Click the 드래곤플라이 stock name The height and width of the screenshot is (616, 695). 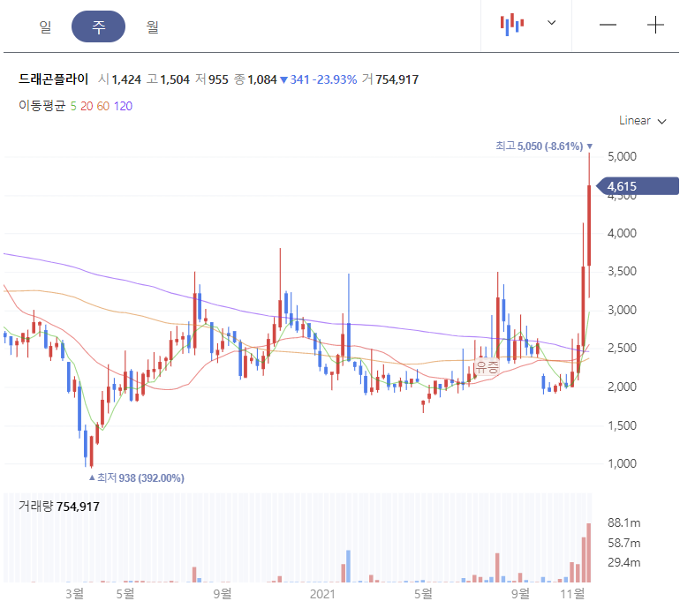point(53,79)
